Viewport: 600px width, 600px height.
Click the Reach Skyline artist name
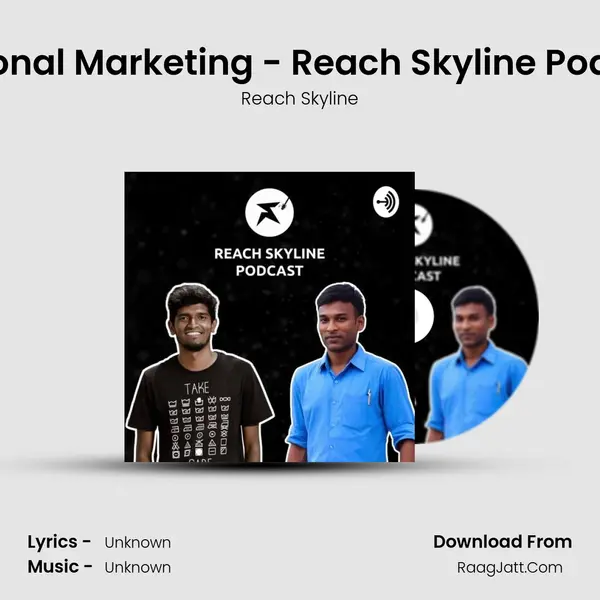coord(299,99)
